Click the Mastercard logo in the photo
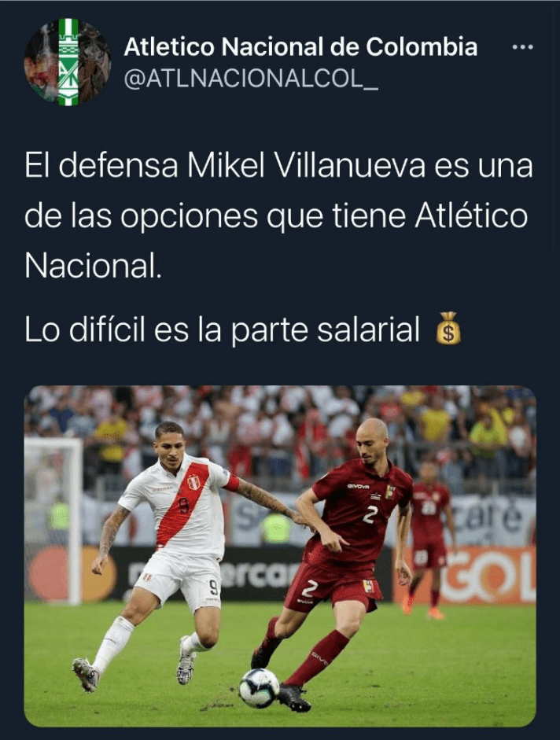 (x=71, y=574)
